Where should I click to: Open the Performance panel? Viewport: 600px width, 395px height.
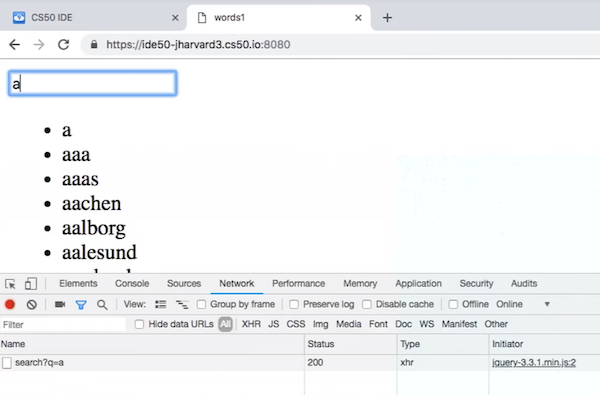coord(298,284)
